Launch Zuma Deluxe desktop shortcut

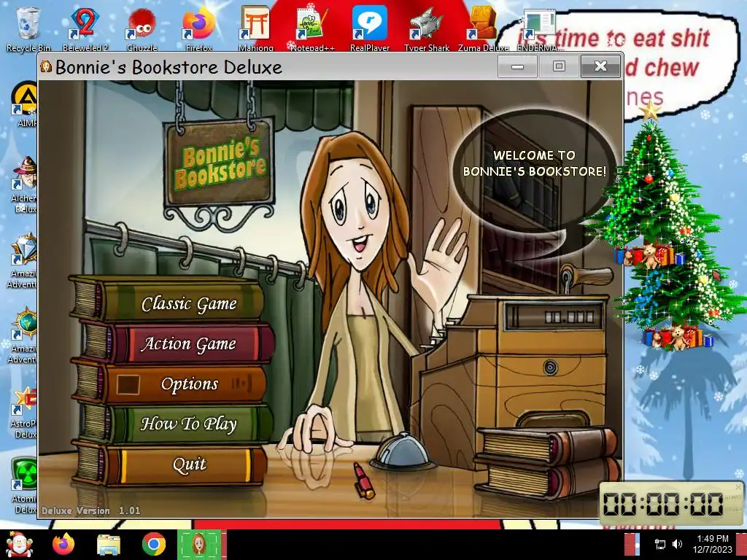click(x=483, y=29)
